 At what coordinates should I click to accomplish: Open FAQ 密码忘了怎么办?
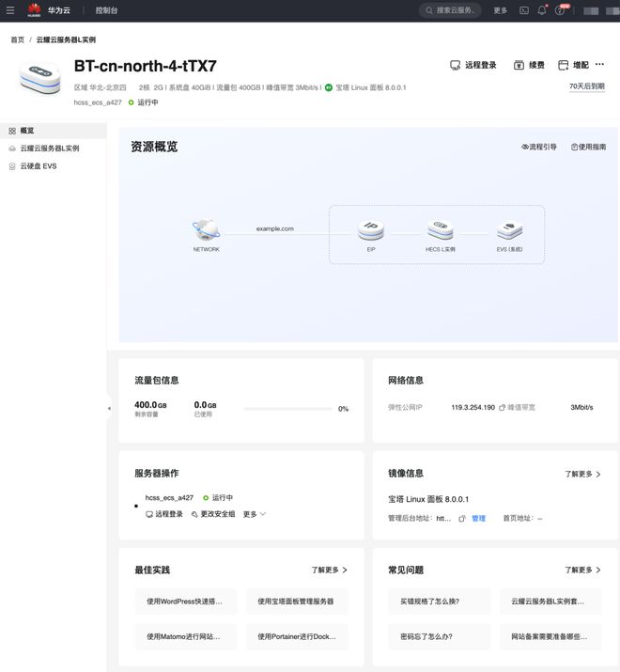(439, 637)
